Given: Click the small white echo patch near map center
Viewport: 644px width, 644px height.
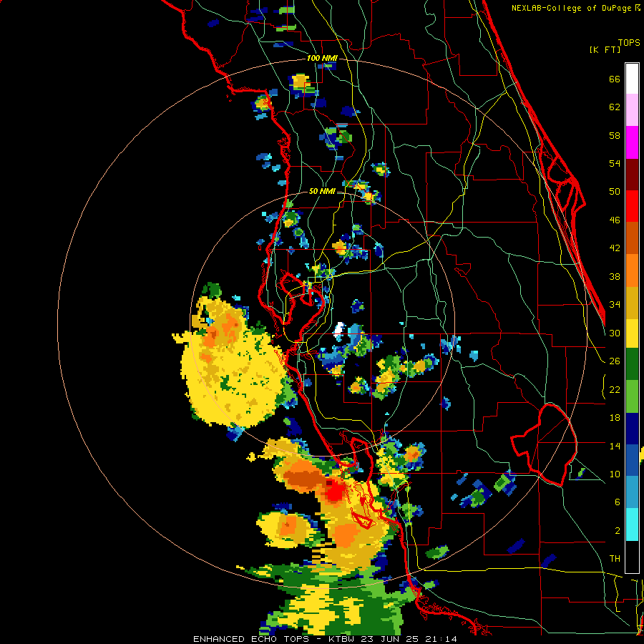Looking at the screenshot, I should (x=339, y=330).
